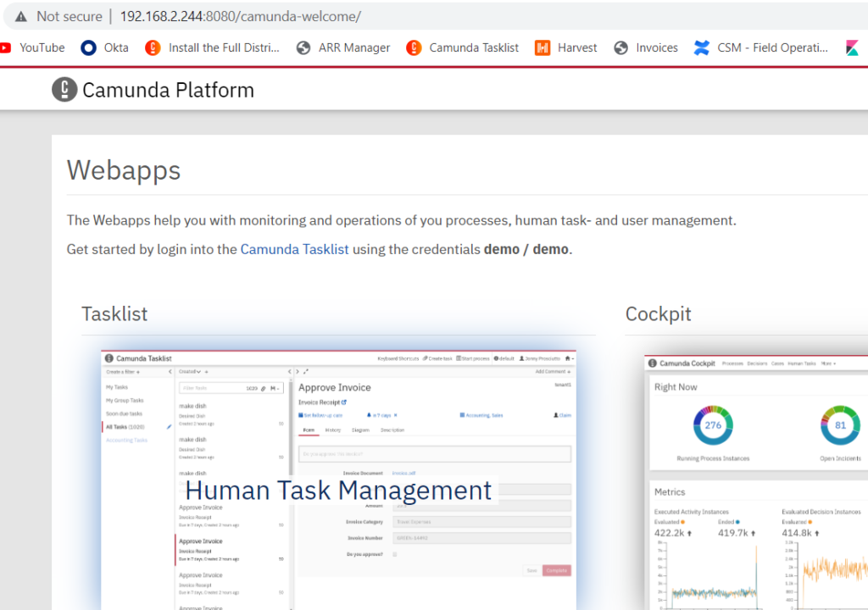Open Install the Full Distri... bookmark
The width and height of the screenshot is (868, 610).
click(213, 48)
